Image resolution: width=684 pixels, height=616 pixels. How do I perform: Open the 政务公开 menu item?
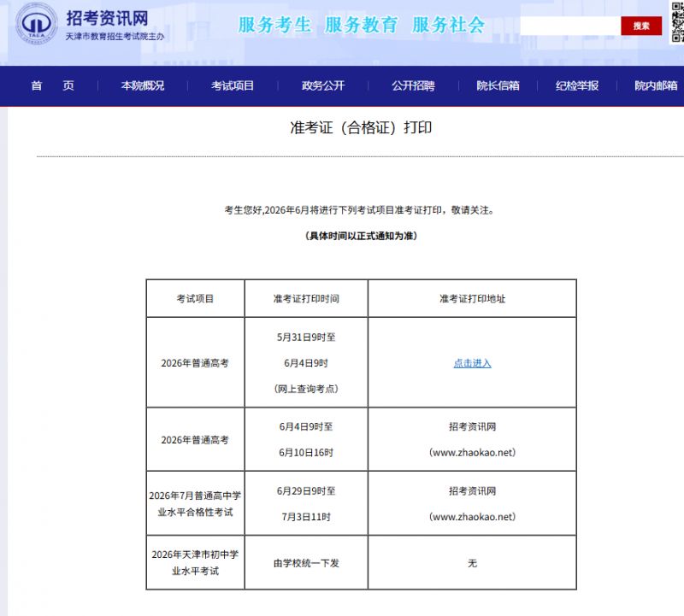tap(323, 85)
